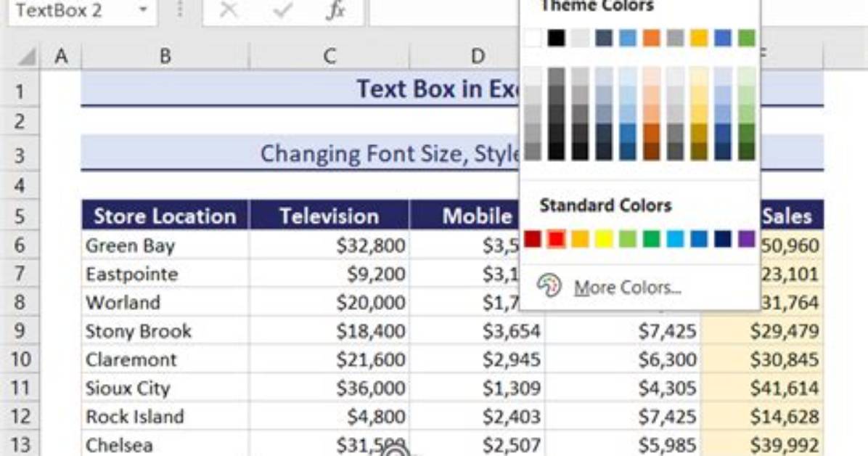Image resolution: width=868 pixels, height=456 pixels.
Task: Open Insert Function fx icon
Action: coord(335,10)
